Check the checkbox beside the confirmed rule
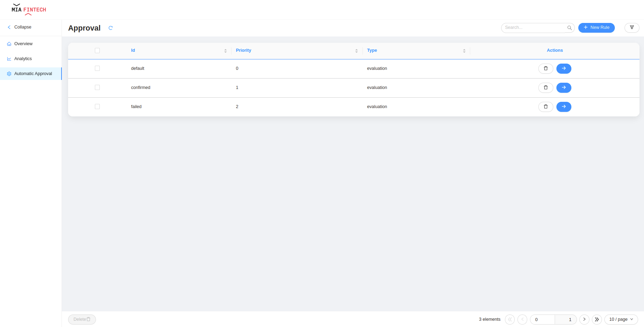Image resolution: width=644 pixels, height=327 pixels. [97, 88]
